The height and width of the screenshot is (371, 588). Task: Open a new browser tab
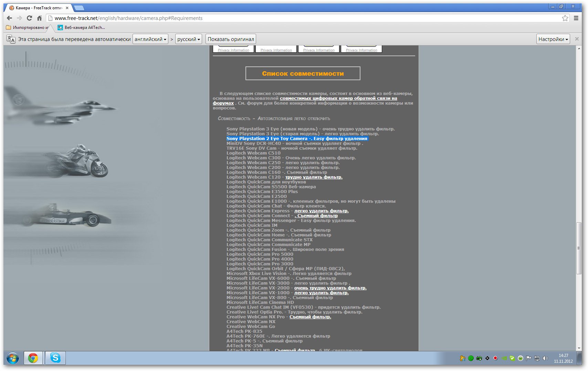click(x=79, y=8)
